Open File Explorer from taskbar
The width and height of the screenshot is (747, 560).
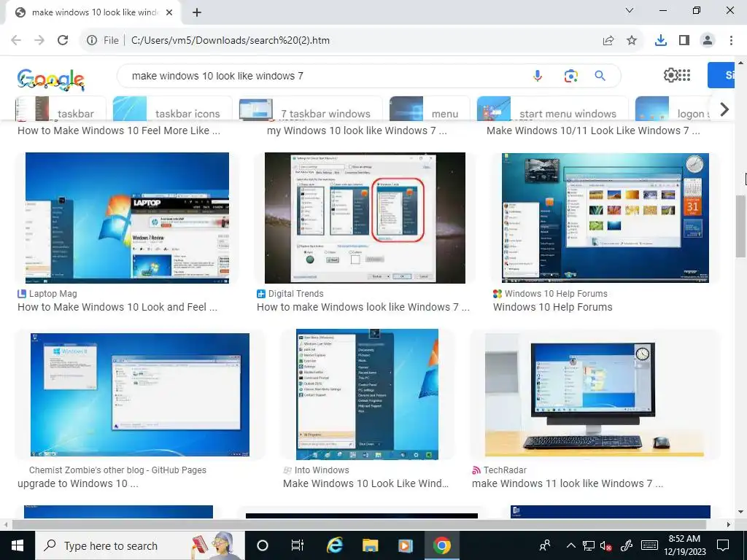pos(370,545)
